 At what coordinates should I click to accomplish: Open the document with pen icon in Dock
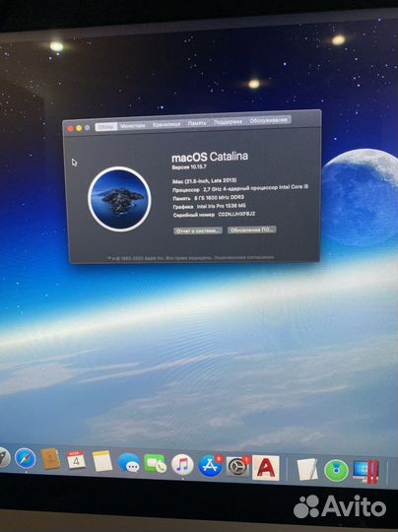pos(307,470)
